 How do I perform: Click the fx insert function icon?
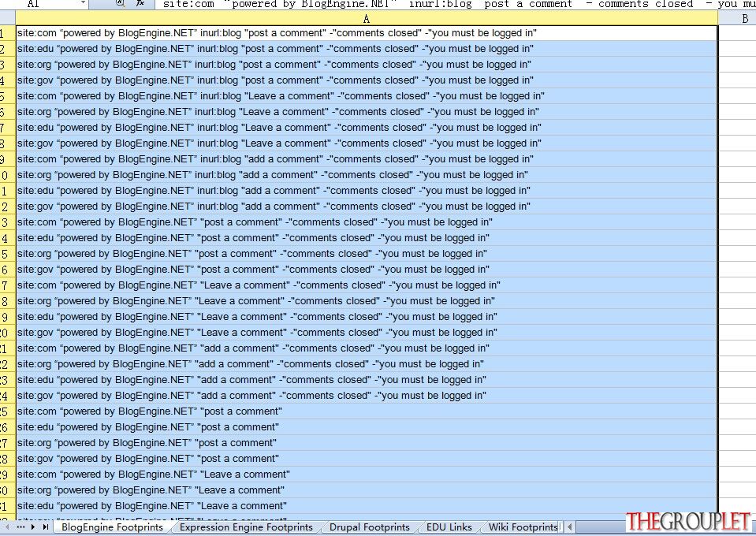[x=140, y=3]
